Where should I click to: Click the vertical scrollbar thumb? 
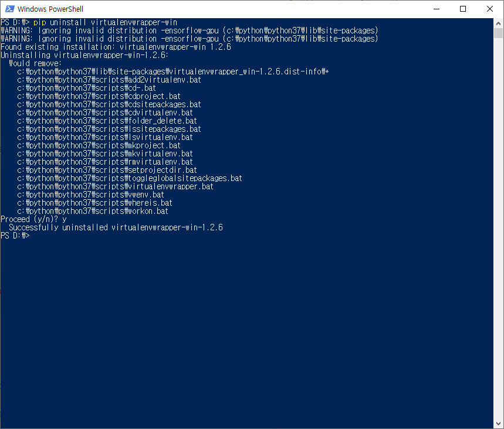(498, 33)
